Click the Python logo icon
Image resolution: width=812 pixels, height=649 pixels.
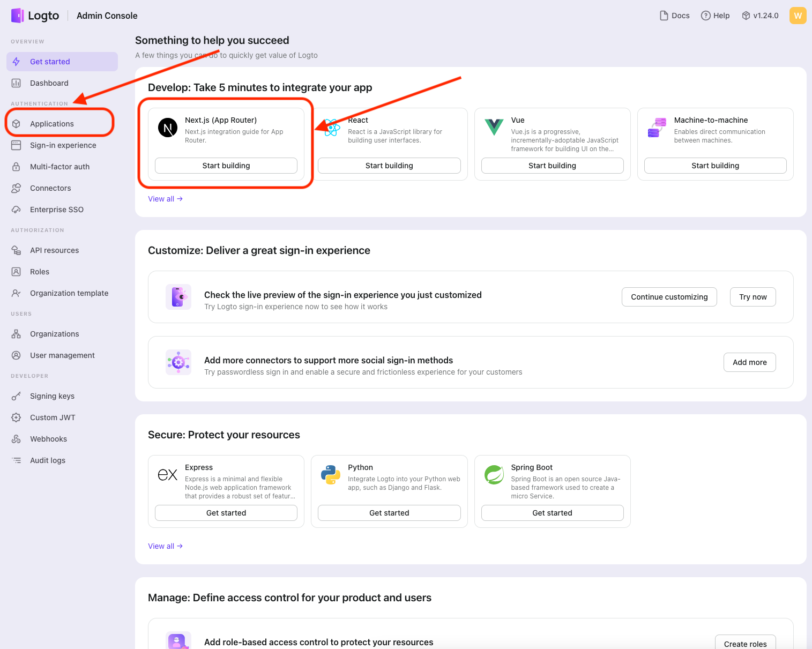(331, 475)
